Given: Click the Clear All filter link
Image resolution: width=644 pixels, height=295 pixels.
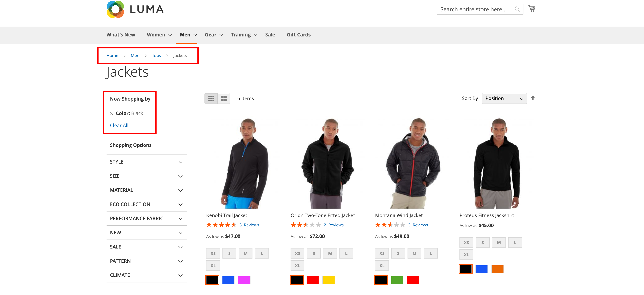Looking at the screenshot, I should (119, 125).
